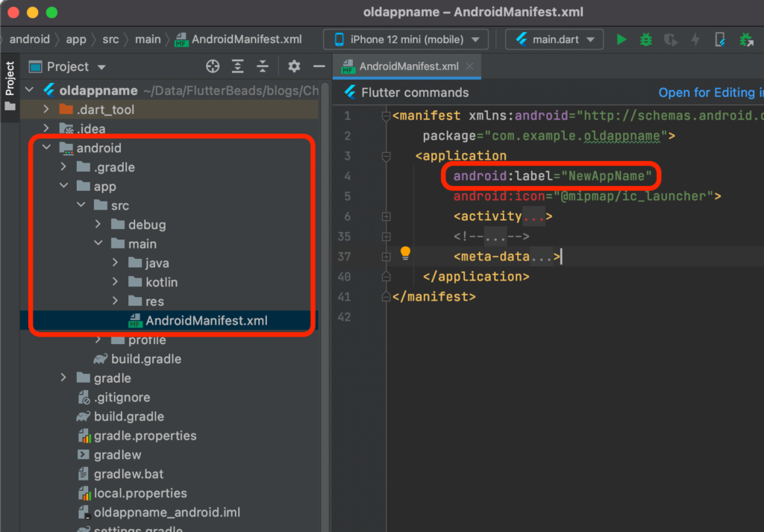Click the Attach Debugger to Process icon
The image size is (764, 532).
click(746, 39)
